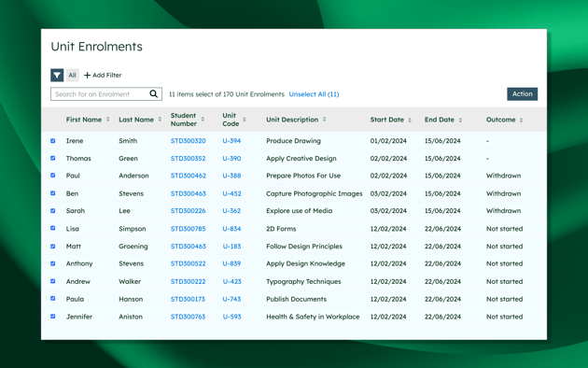Open the Action button menu
This screenshot has width=588, height=368.
click(522, 93)
